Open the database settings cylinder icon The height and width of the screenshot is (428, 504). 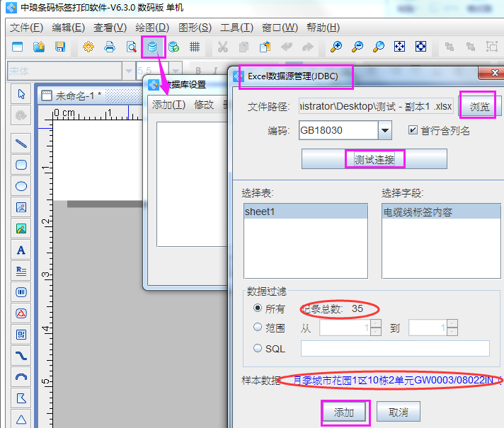[152, 47]
